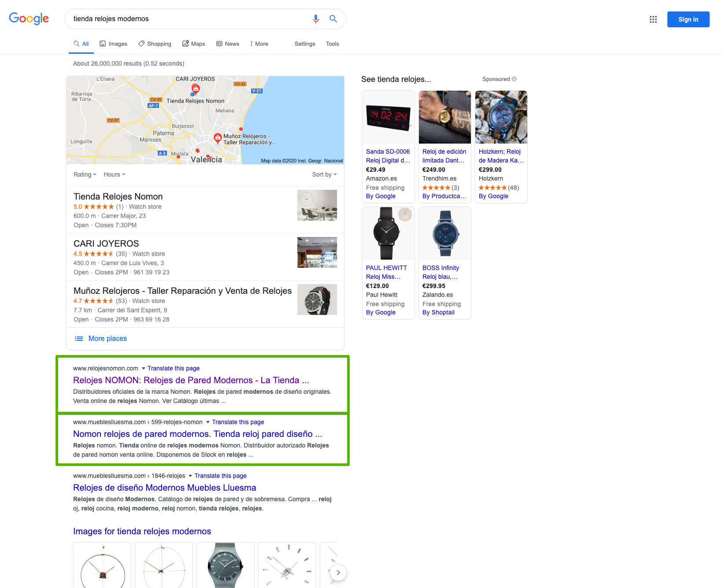The width and height of the screenshot is (722, 588).
Task: Click the BOSS Infinity blue watch image
Action: pyautogui.click(x=445, y=233)
